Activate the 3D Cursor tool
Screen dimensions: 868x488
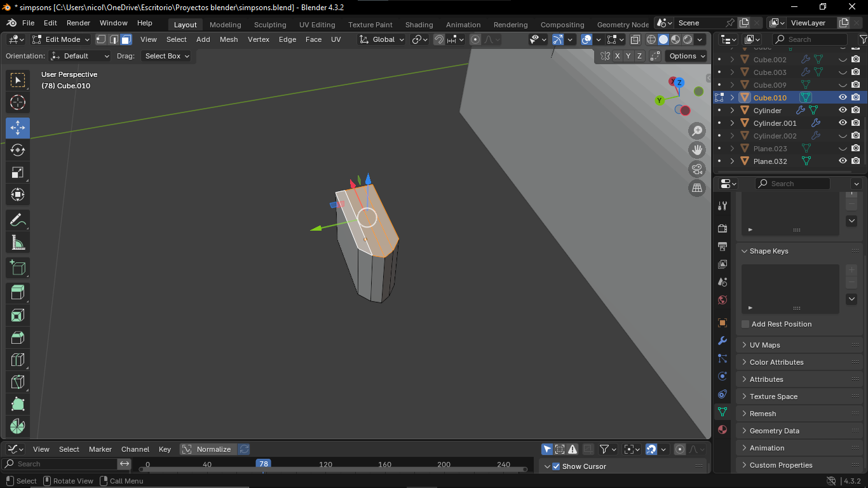coord(18,102)
